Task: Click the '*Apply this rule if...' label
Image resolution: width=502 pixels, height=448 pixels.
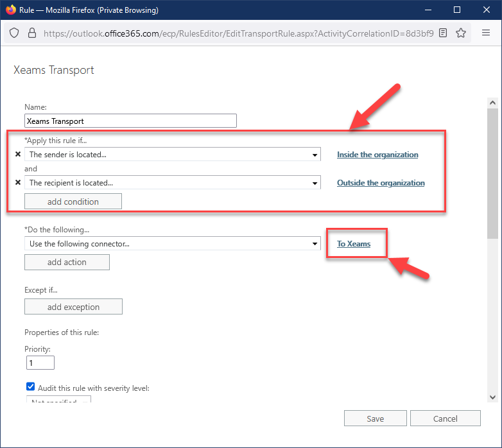Action: 56,141
